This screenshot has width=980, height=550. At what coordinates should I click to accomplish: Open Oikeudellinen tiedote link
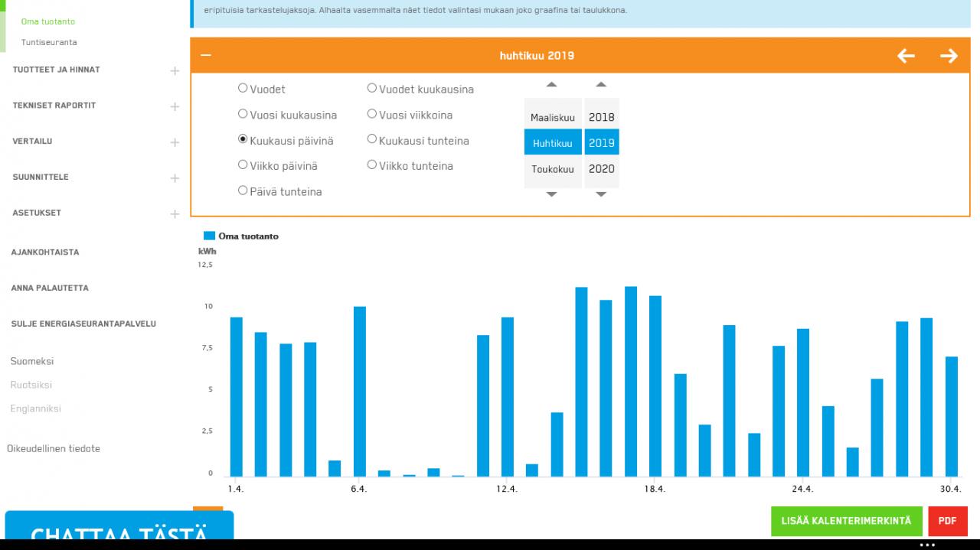coord(54,449)
